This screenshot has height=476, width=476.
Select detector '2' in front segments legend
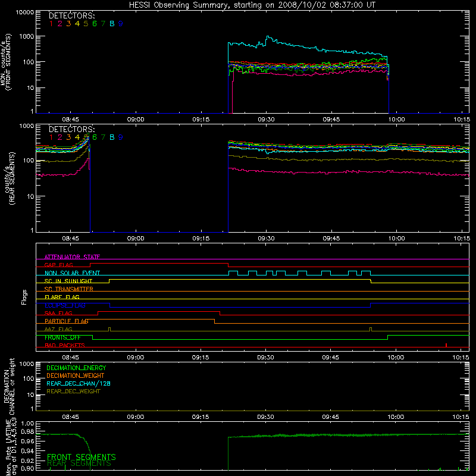[60, 24]
